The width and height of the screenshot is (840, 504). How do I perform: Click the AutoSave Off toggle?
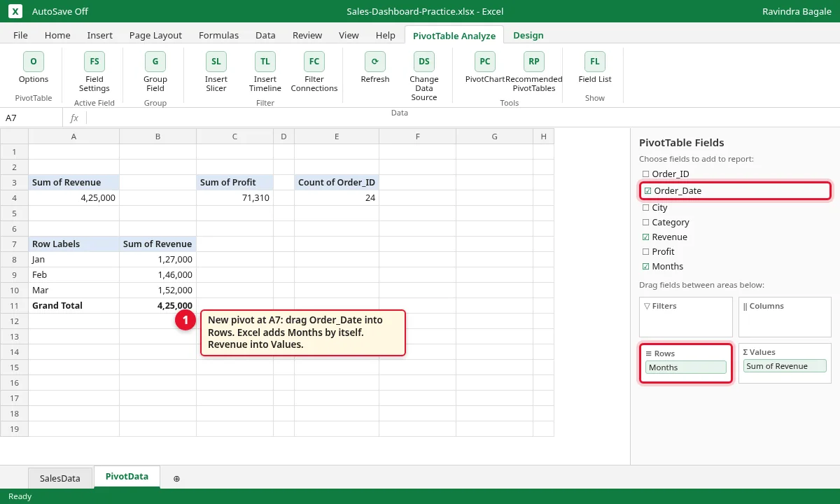point(60,11)
